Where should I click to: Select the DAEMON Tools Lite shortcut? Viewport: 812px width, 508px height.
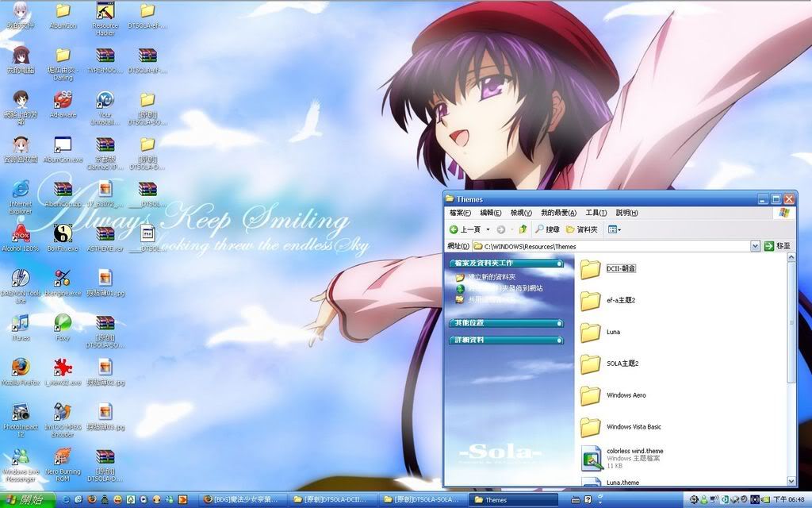coord(20,286)
